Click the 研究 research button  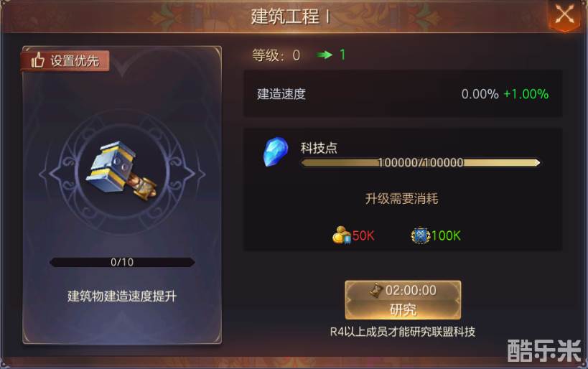403,300
